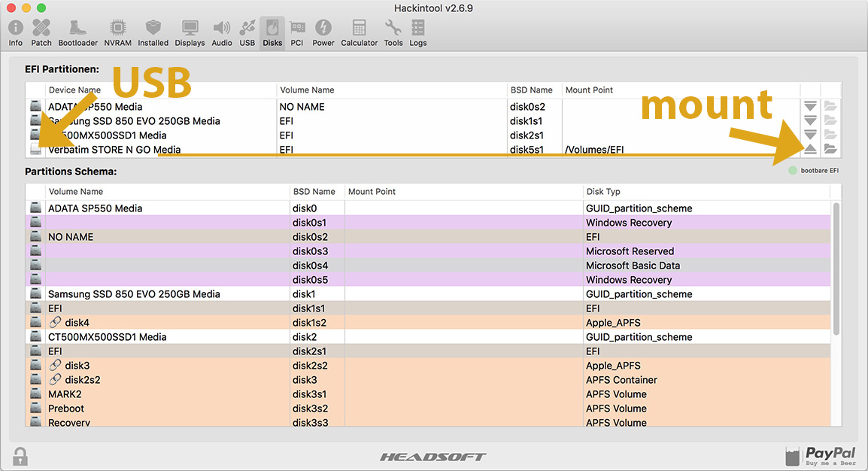Select the disk0s1 Windows Recovery row

coord(428,223)
